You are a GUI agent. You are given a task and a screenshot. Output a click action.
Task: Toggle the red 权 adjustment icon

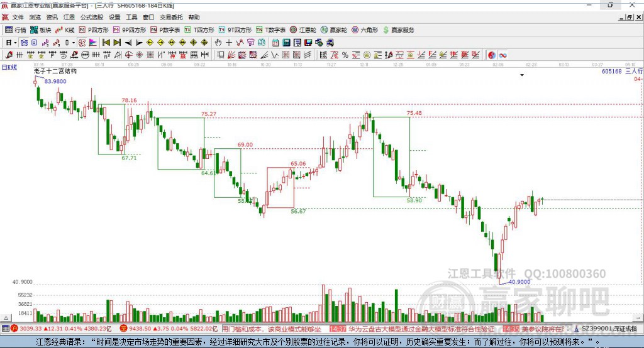tap(82, 43)
